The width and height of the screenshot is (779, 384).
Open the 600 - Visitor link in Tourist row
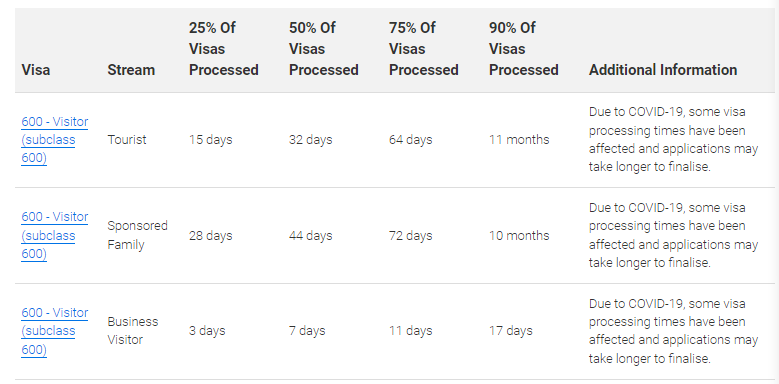[54, 140]
